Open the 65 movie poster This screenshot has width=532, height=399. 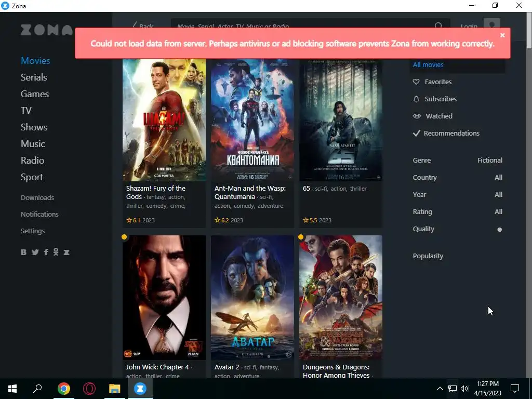point(341,120)
